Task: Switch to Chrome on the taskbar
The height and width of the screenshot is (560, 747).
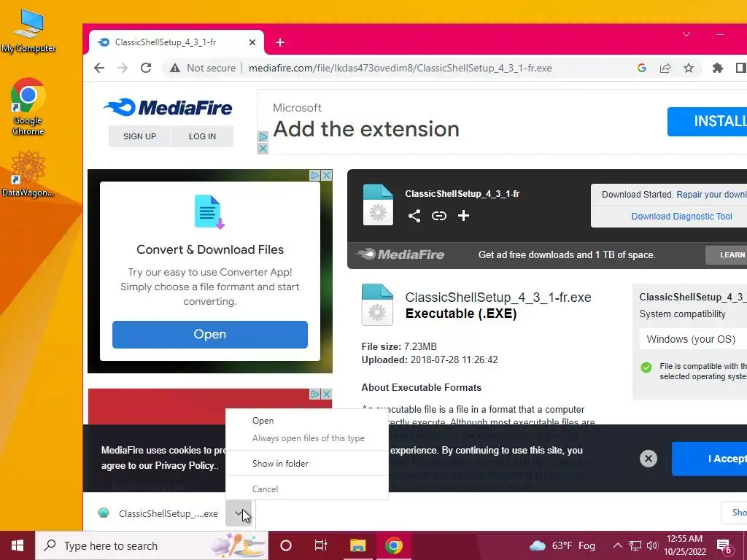Action: [393, 545]
